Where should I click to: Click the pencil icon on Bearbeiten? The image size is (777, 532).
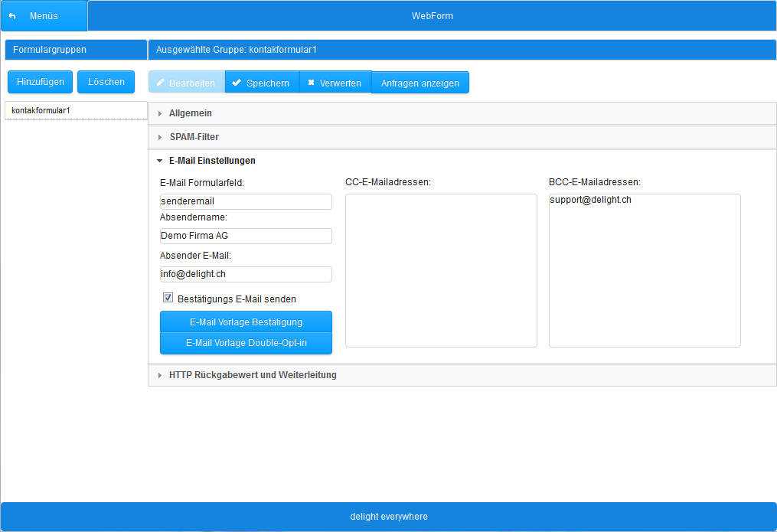tap(161, 83)
